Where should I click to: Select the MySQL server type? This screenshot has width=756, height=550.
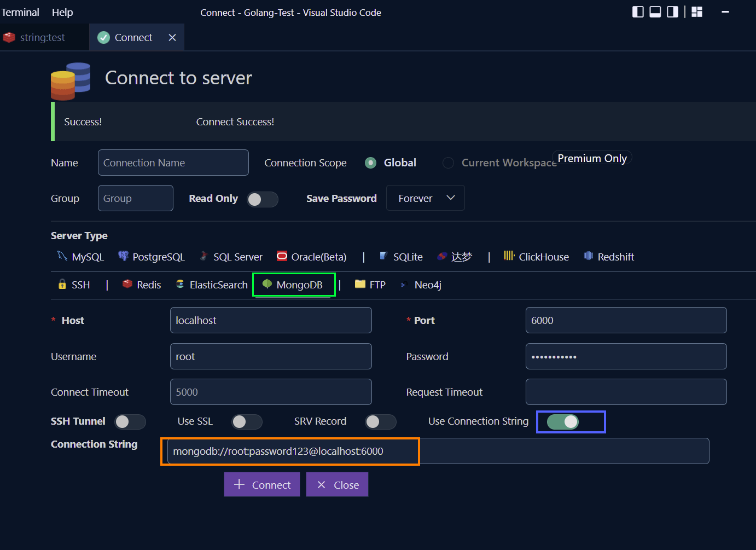87,256
